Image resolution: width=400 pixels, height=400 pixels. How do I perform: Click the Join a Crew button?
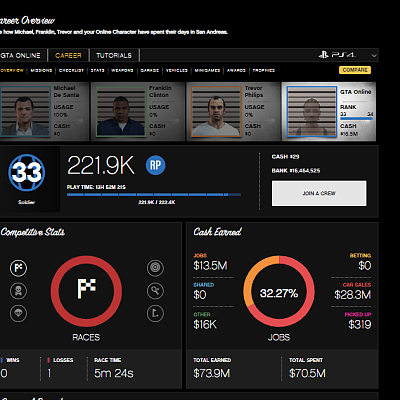pos(319,193)
